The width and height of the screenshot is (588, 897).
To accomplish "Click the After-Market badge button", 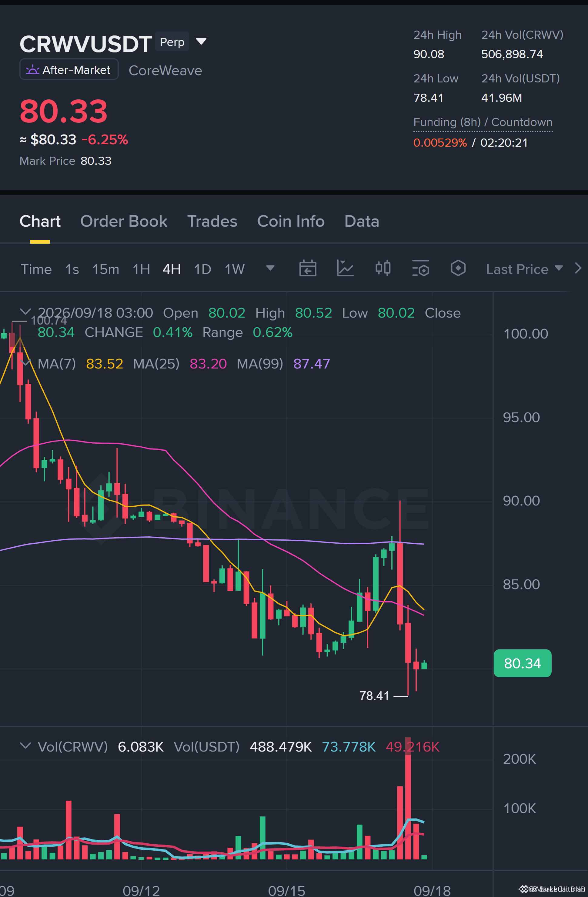I will click(69, 70).
